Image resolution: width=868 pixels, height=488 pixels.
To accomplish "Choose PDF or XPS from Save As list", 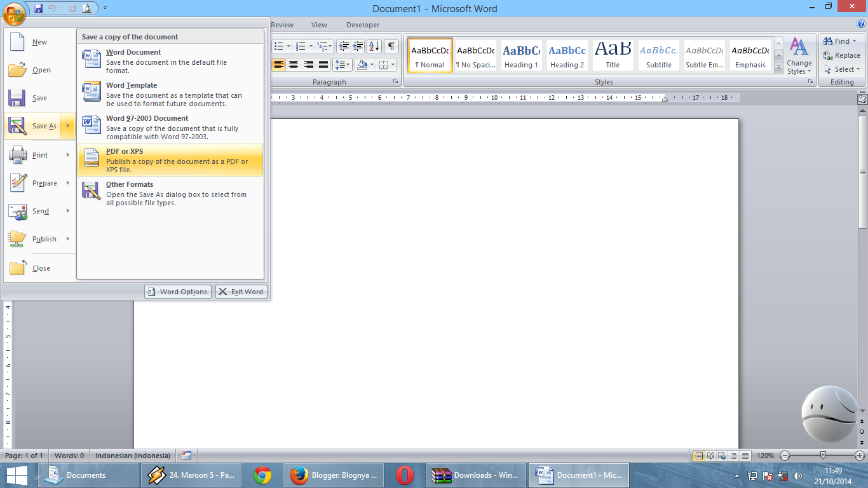I will [x=170, y=160].
